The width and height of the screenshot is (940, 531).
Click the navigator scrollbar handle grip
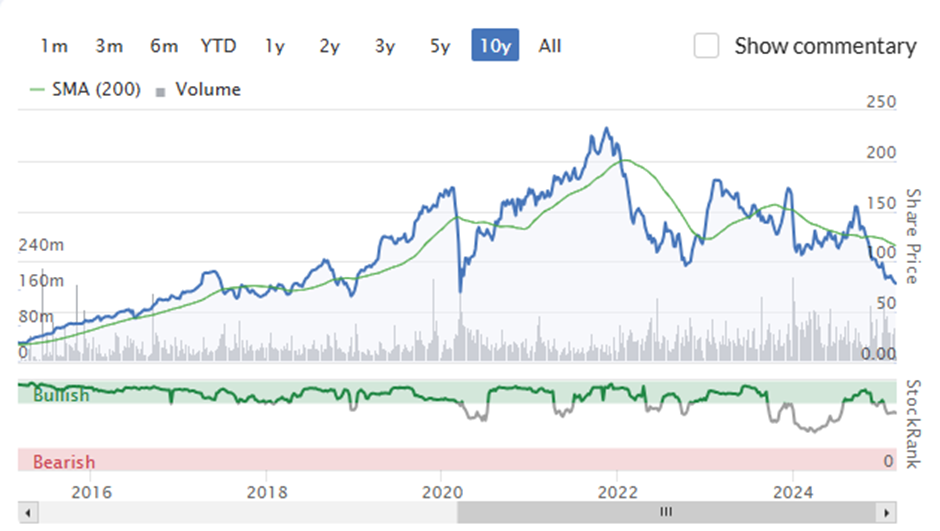[666, 512]
